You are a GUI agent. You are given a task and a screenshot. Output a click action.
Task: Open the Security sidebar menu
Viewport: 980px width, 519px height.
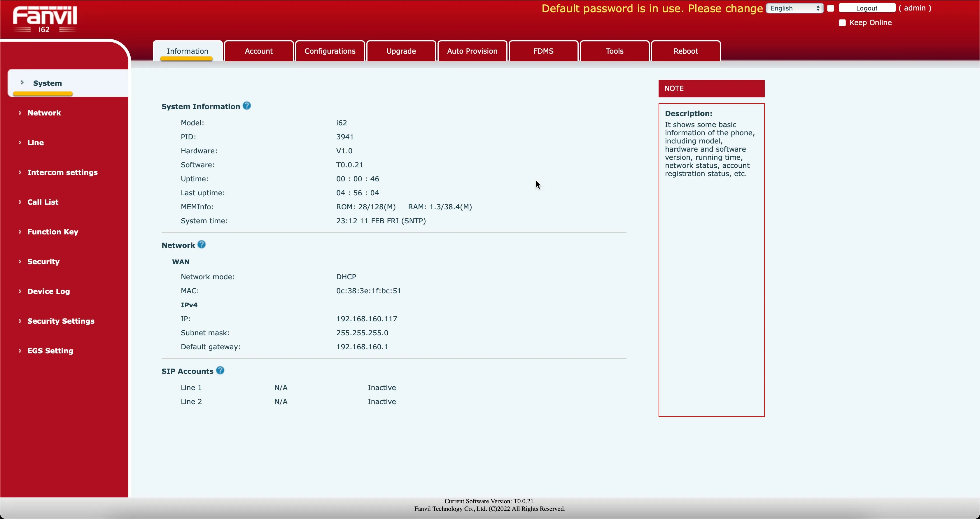click(43, 262)
